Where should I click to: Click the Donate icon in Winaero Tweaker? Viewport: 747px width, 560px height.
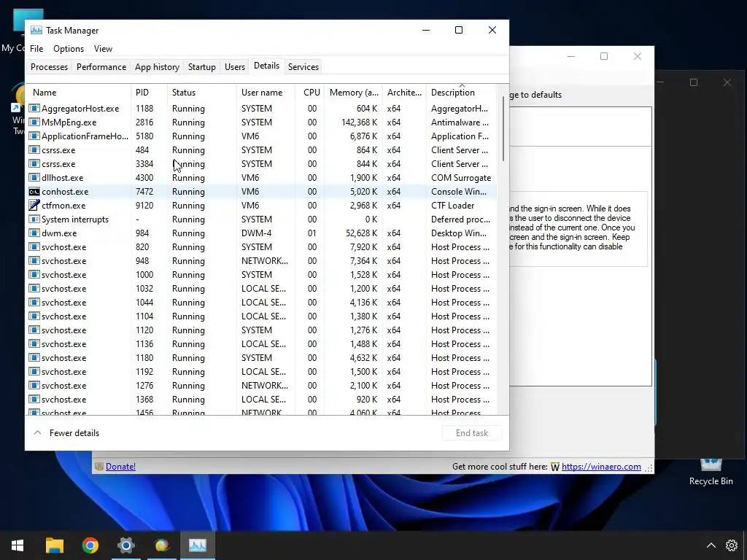pos(99,467)
